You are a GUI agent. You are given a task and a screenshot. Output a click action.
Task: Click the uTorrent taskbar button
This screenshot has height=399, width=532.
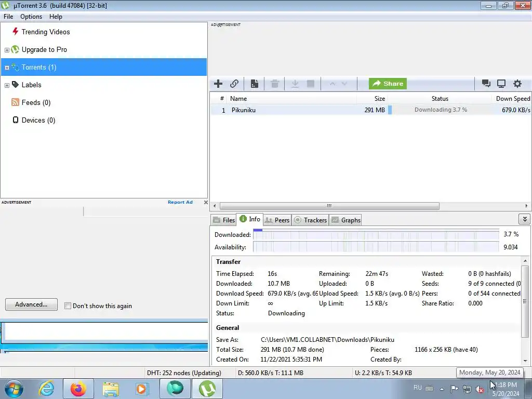(207, 389)
